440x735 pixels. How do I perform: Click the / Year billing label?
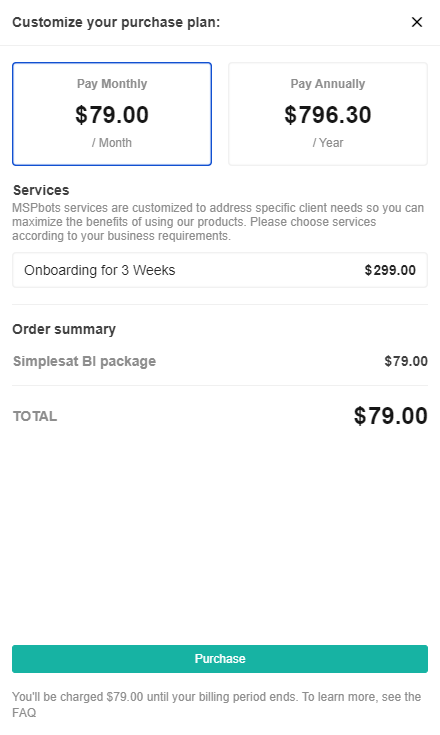click(x=328, y=142)
